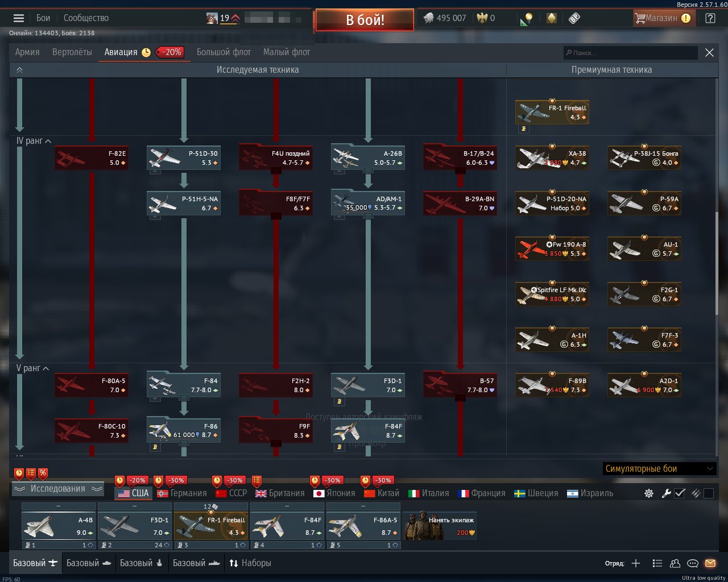Open the lightbulb research points icon
This screenshot has height=582, width=728.
coord(526,19)
